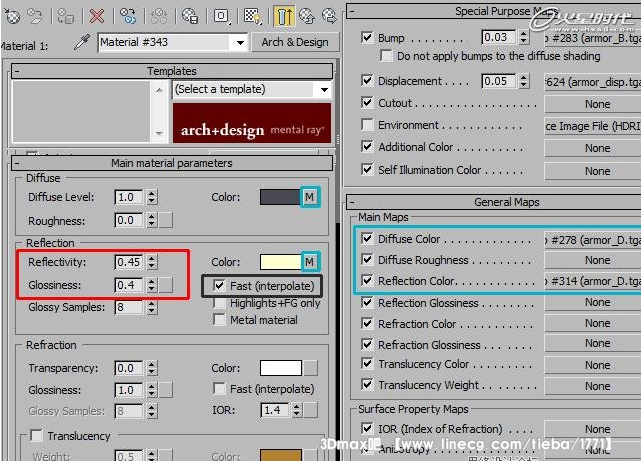The width and height of the screenshot is (641, 461).
Task: Click the Reflection Glossiness map shortcut square
Action: pyautogui.click(x=166, y=285)
